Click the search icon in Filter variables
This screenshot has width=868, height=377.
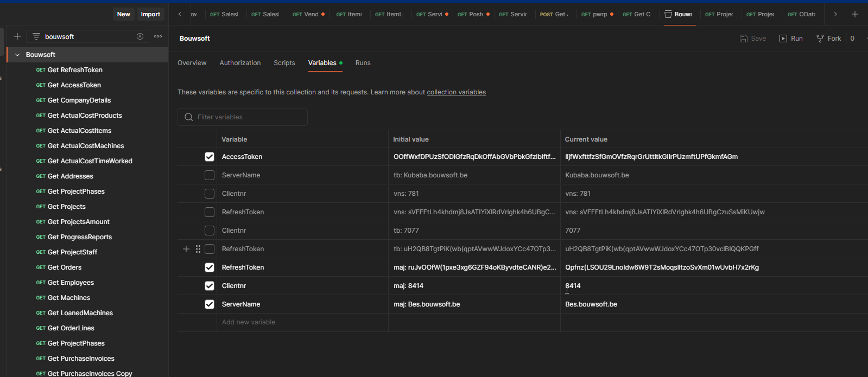coord(189,117)
